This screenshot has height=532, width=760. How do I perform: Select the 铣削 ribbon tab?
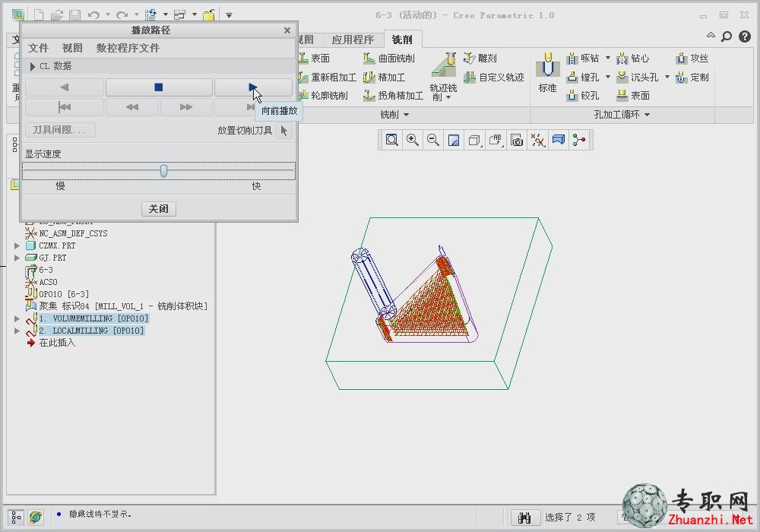[x=402, y=40]
